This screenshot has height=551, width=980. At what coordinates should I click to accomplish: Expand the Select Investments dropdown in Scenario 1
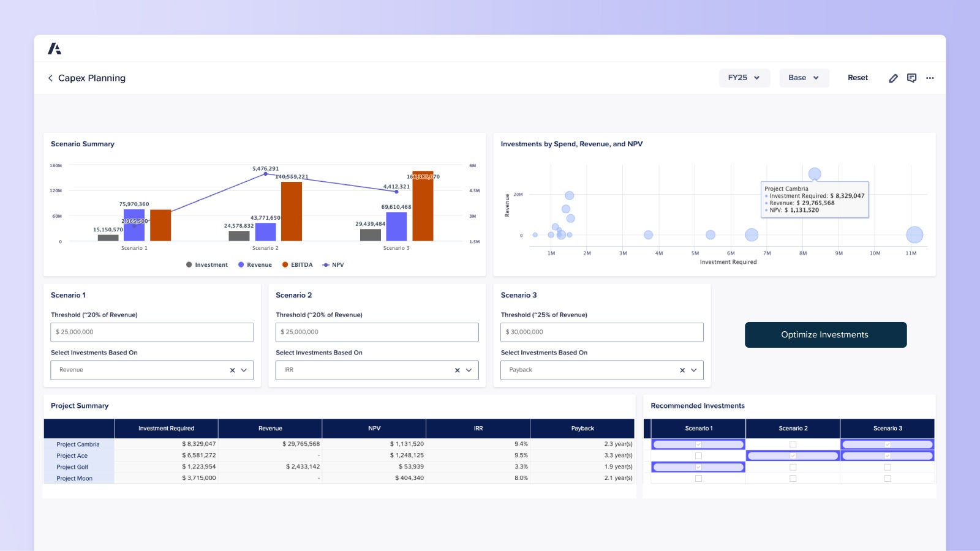coord(244,370)
